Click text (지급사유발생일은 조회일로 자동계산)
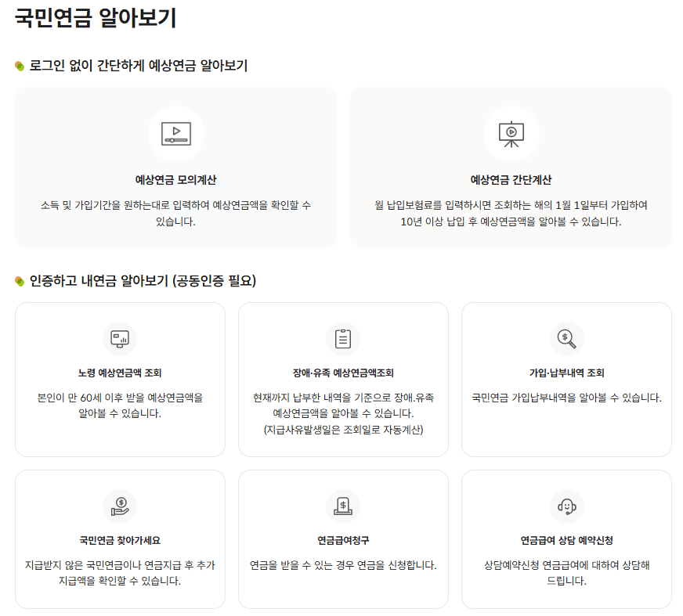Screen dimensions: 683x616 (x=343, y=430)
